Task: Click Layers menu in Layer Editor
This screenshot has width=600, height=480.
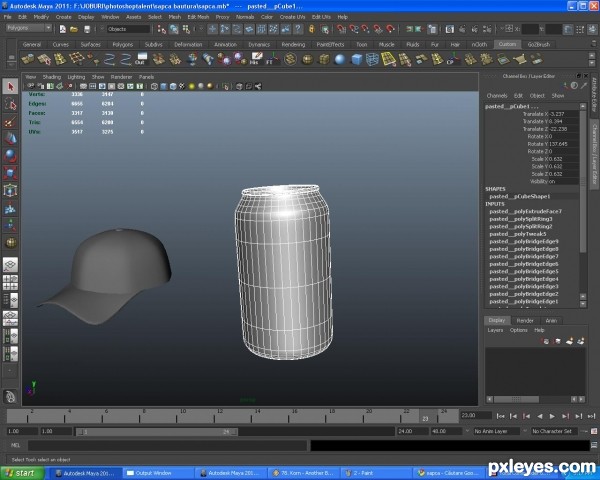Action: click(495, 330)
